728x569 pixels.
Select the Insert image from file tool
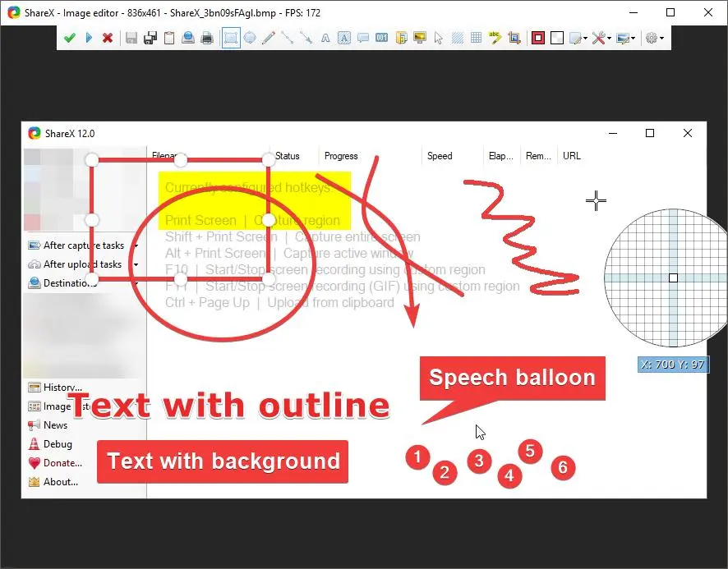pyautogui.click(x=401, y=38)
